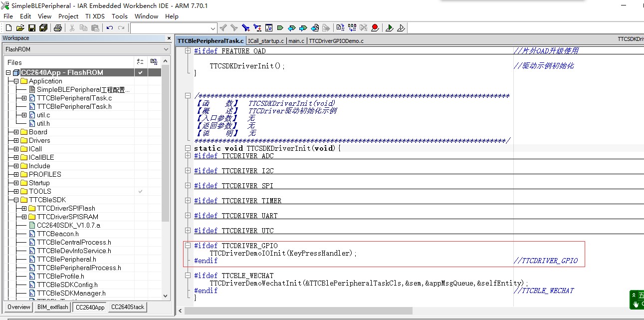Switch to the CC2640Stack workspace tab

[x=127, y=307]
